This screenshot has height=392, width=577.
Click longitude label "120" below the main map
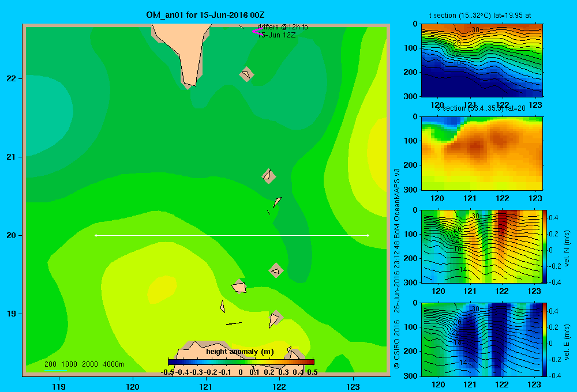[x=133, y=386]
